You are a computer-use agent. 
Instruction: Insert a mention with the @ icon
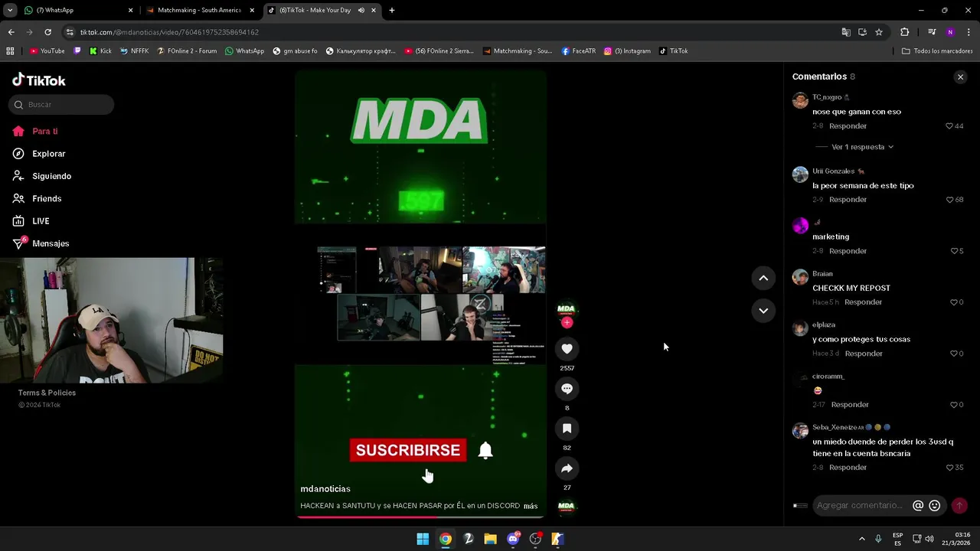click(x=918, y=506)
